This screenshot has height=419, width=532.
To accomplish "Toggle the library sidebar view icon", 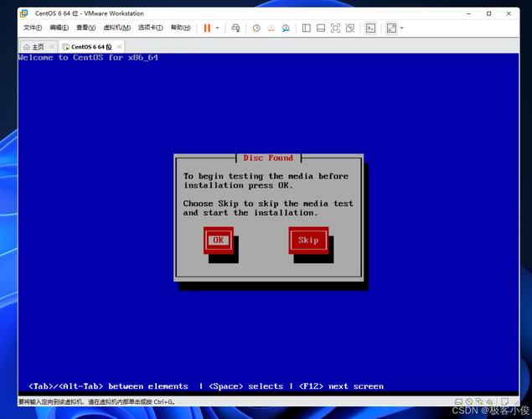I will coord(307,28).
